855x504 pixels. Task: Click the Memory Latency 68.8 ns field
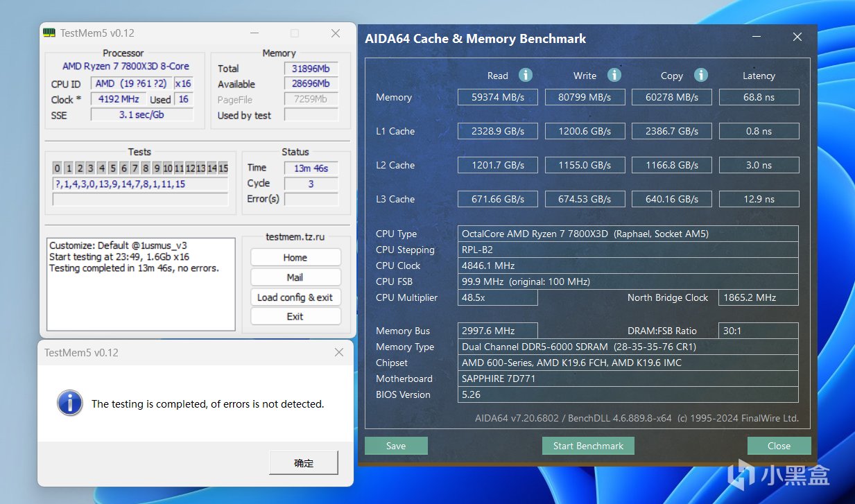[759, 97]
